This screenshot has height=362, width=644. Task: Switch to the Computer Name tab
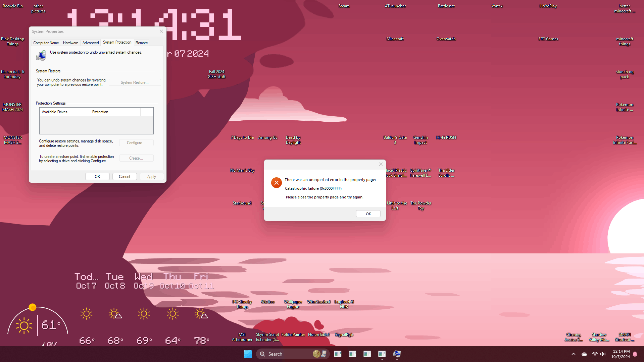(46, 43)
